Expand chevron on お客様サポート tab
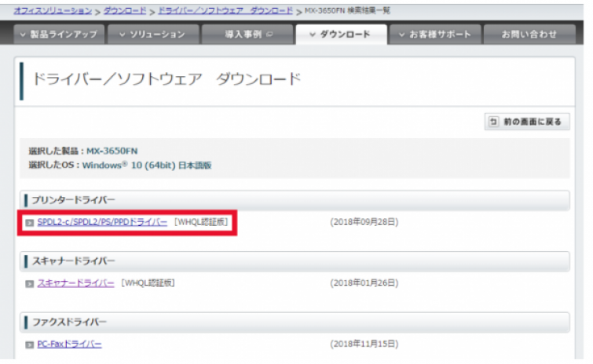The height and width of the screenshot is (364, 593). [x=401, y=35]
